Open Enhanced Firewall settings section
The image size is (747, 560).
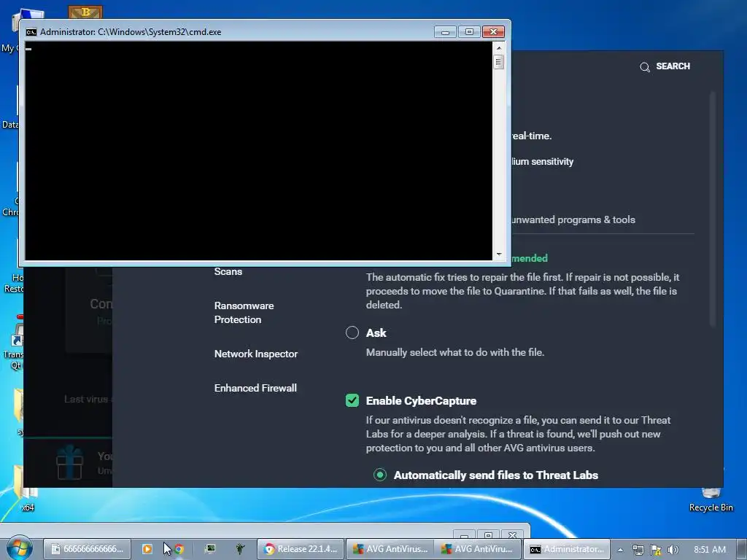255,388
